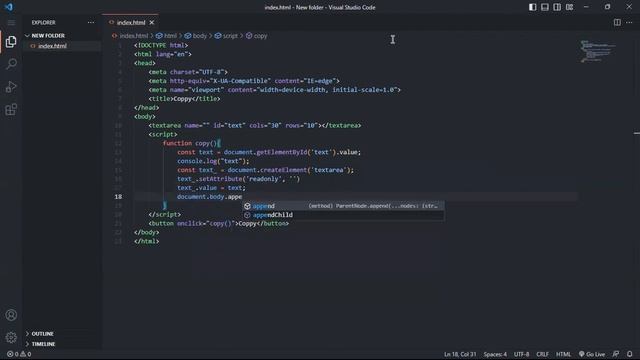Screen dimensions: 640x360
Task: Click the button onclick line
Action: 219,224
